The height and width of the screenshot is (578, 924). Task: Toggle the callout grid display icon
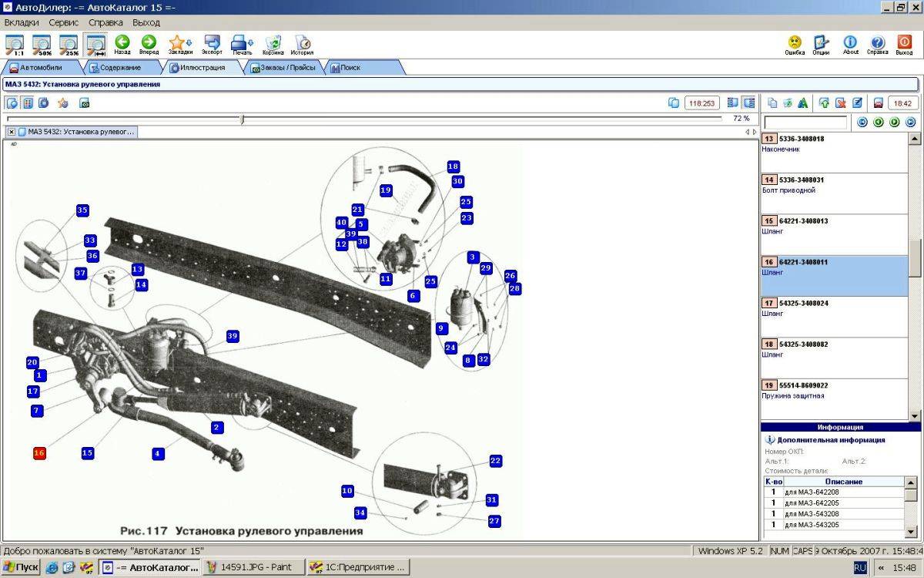point(28,103)
